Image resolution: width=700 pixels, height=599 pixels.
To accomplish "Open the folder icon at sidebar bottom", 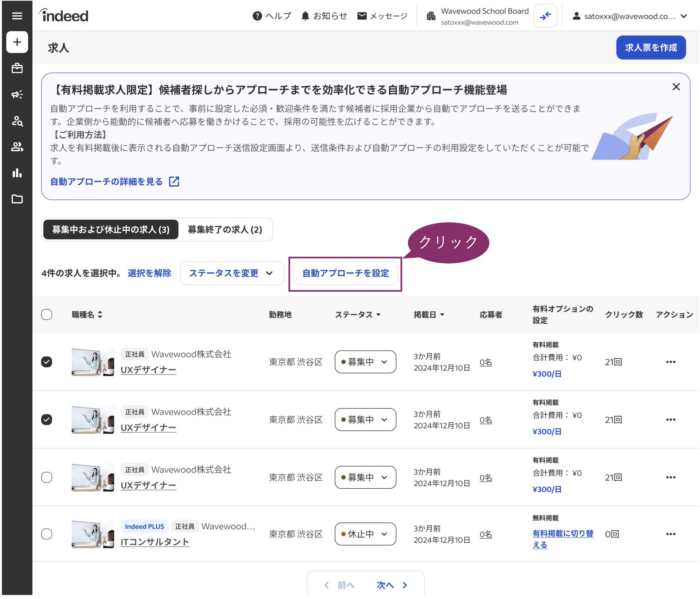I will pos(17,199).
